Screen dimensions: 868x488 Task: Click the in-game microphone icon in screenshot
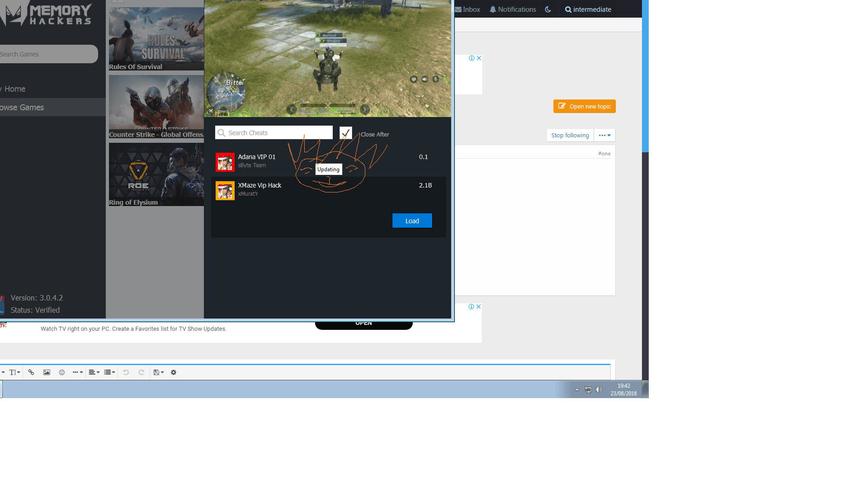435,80
